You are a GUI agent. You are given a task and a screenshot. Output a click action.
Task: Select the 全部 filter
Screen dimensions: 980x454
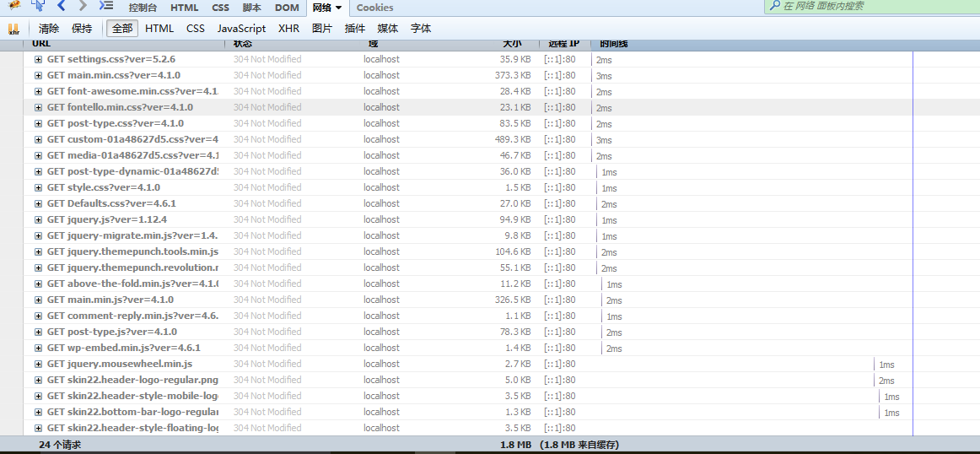[122, 29]
